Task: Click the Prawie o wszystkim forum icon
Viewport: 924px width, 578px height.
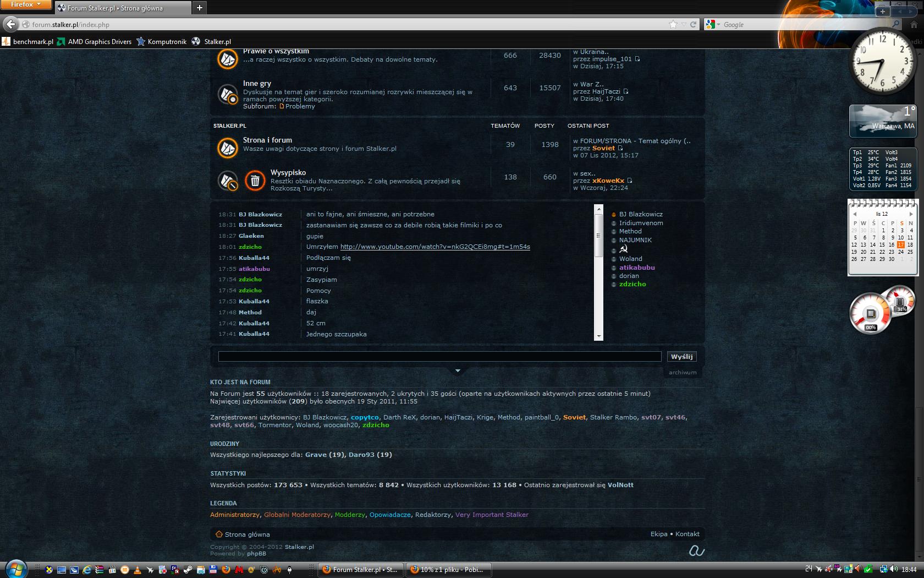Action: [227, 59]
